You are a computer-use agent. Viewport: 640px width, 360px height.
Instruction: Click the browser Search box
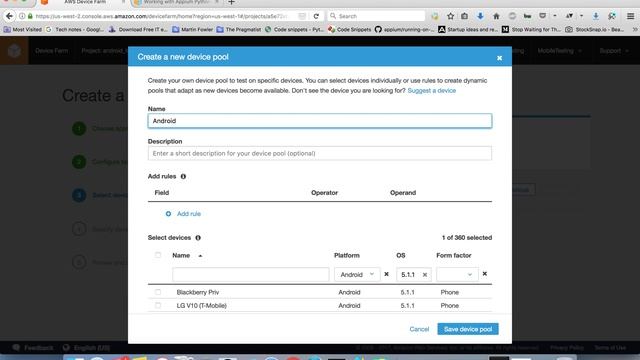coord(376,16)
